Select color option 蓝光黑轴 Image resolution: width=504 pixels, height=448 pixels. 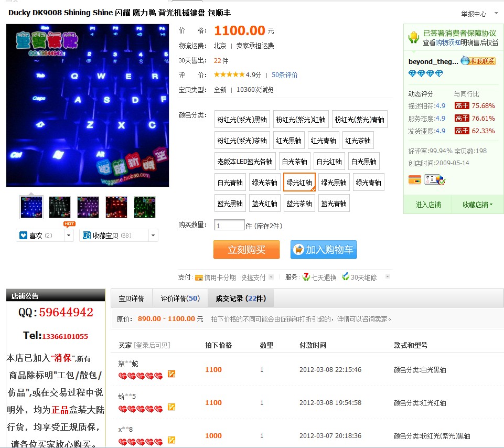tap(230, 203)
